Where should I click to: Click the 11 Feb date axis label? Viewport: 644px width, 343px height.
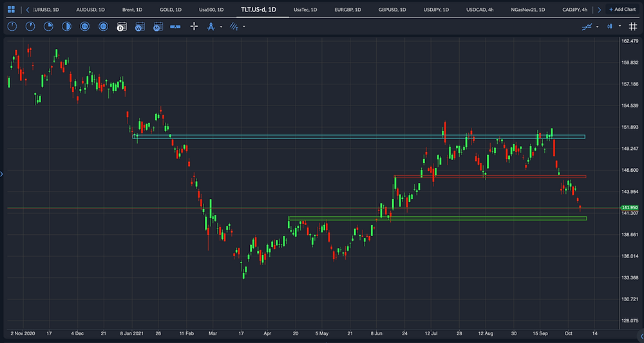point(187,333)
